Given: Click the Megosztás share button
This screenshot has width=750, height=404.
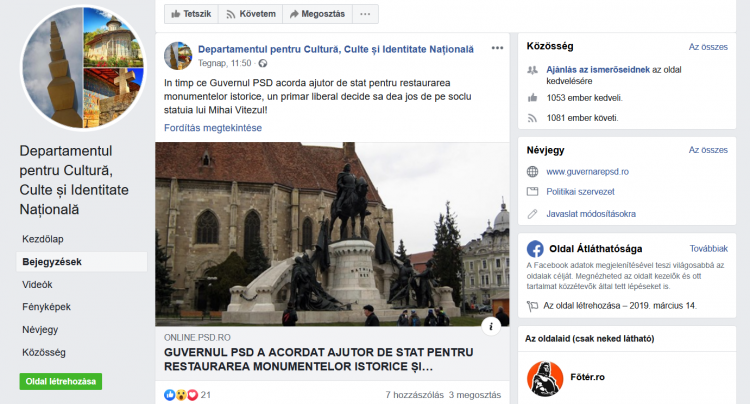Looking at the screenshot, I should pyautogui.click(x=313, y=14).
